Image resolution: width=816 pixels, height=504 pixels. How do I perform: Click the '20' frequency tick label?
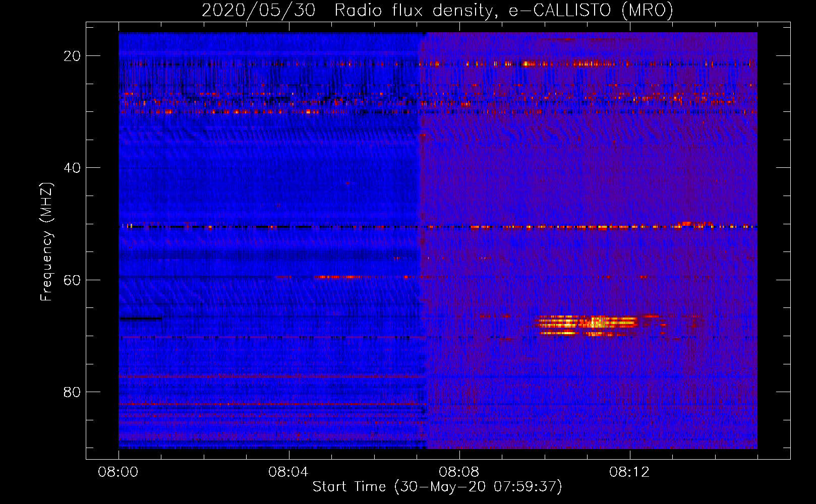click(72, 56)
